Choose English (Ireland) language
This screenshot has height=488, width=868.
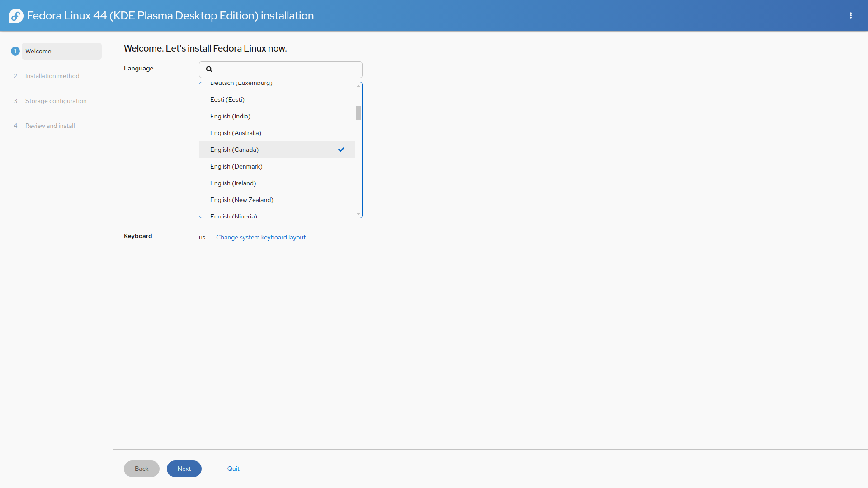coord(278,183)
